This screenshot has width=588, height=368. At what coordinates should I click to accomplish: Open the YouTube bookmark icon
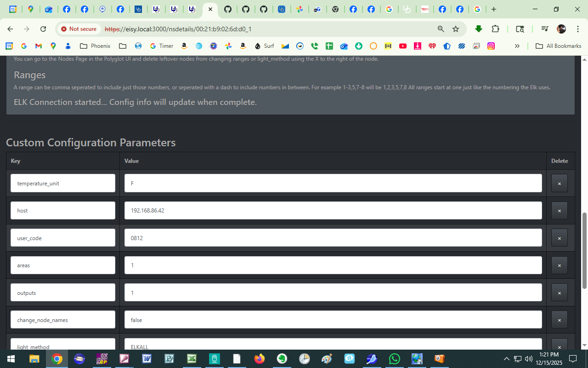coord(403,46)
